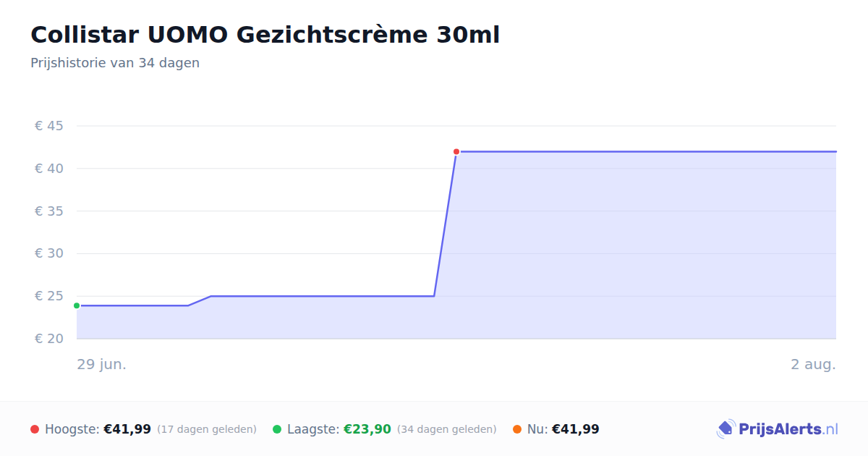Click the green Laagste legend dot
Viewport: 868px width, 456px height.
tap(277, 429)
